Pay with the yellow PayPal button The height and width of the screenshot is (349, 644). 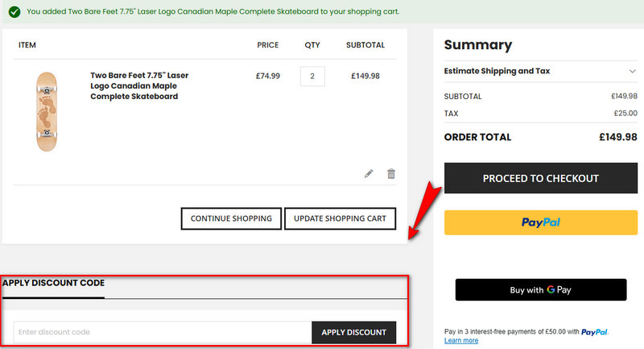click(x=540, y=222)
